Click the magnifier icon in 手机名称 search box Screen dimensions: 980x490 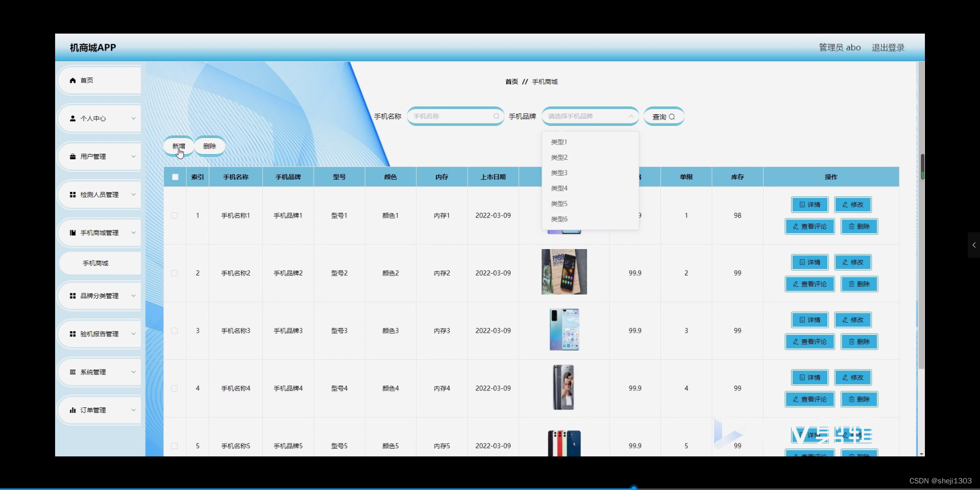click(496, 116)
